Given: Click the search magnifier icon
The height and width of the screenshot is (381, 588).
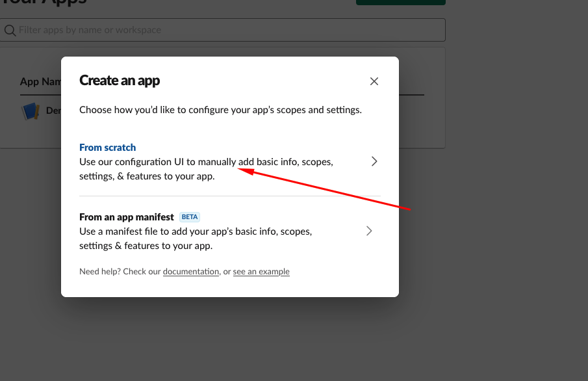Looking at the screenshot, I should point(10,31).
